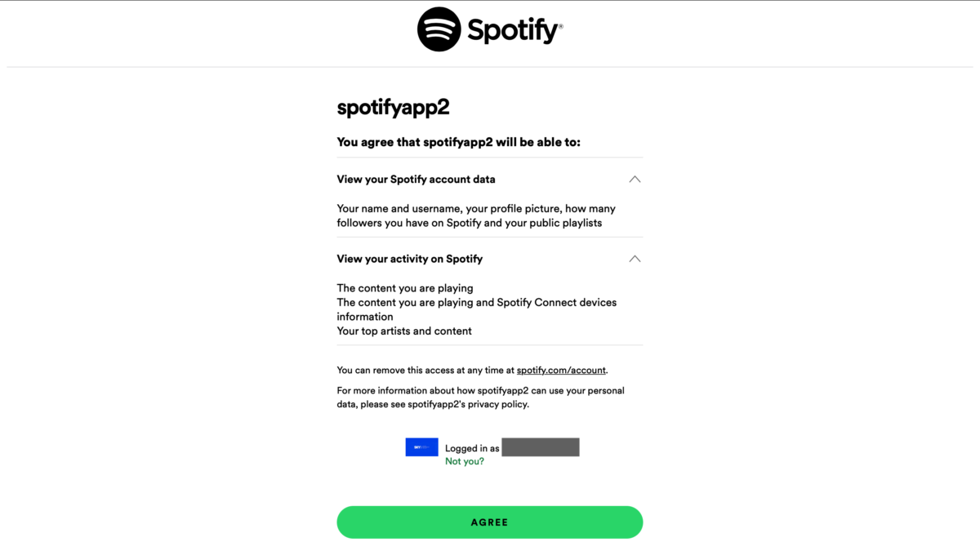980x542 pixels.
Task: Click the blue user profile picture
Action: pyautogui.click(x=421, y=447)
